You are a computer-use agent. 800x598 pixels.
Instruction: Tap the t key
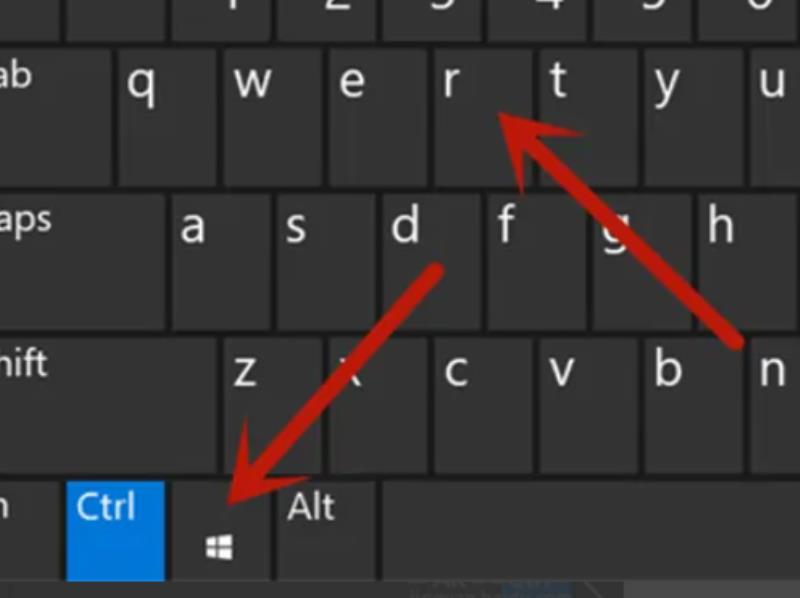point(588,117)
